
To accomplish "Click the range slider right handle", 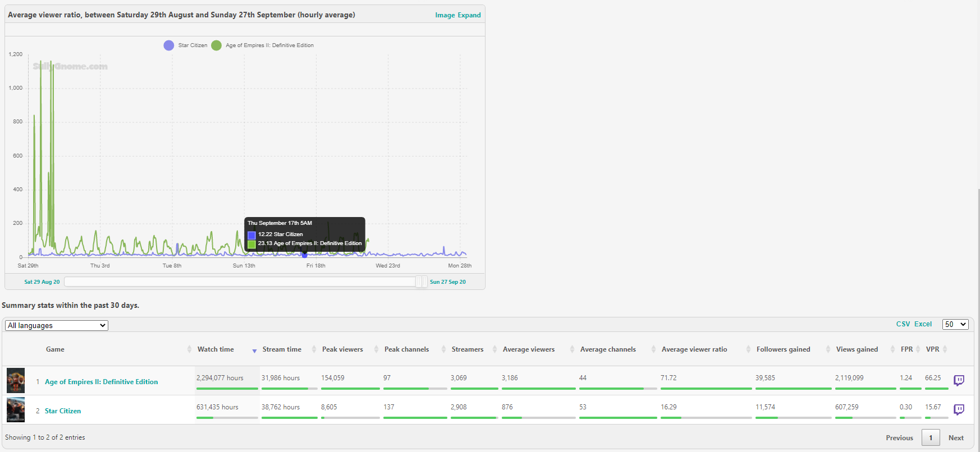I will [424, 282].
